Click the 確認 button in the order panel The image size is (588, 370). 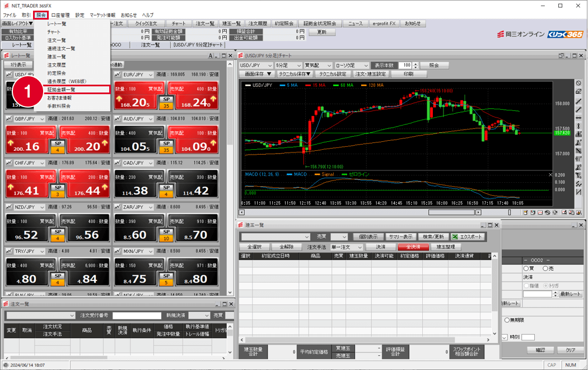point(540,350)
